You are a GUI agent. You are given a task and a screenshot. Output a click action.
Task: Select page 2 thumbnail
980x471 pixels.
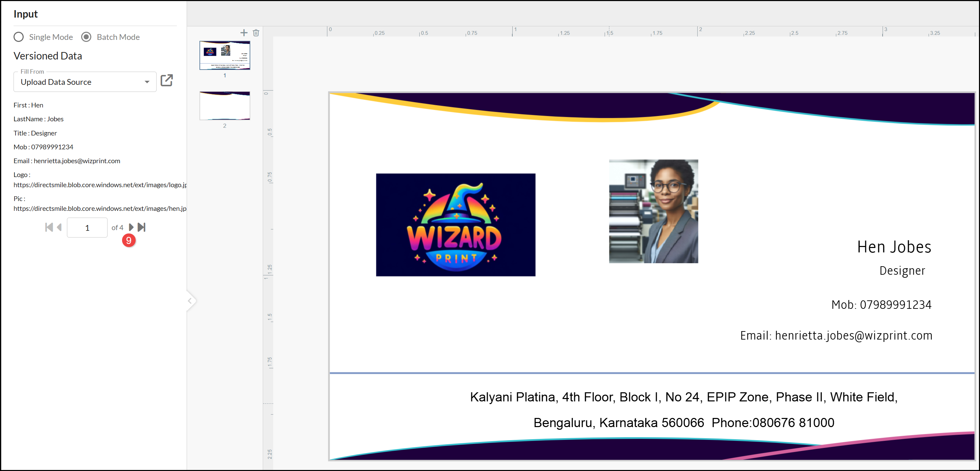tap(225, 106)
